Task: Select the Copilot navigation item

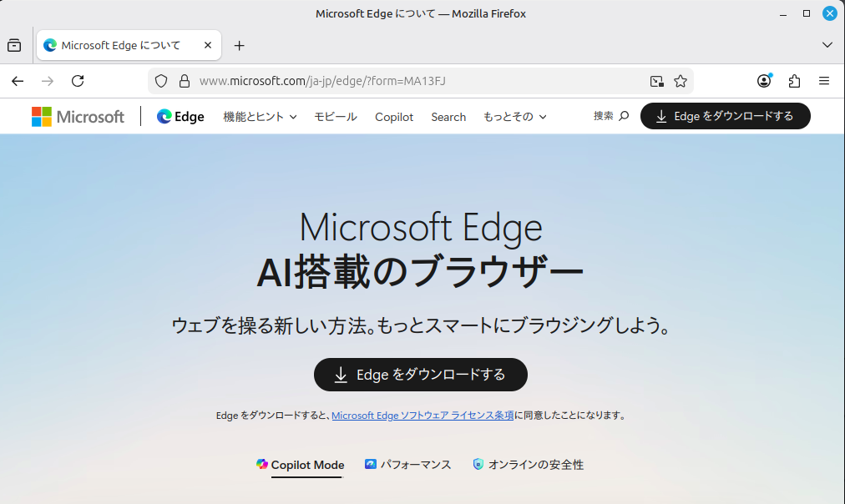Action: point(394,117)
